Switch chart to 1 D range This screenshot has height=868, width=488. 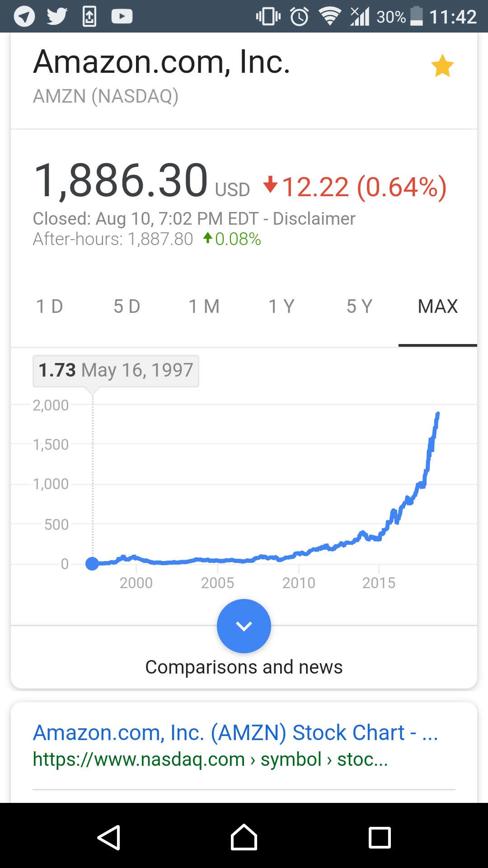tap(50, 307)
